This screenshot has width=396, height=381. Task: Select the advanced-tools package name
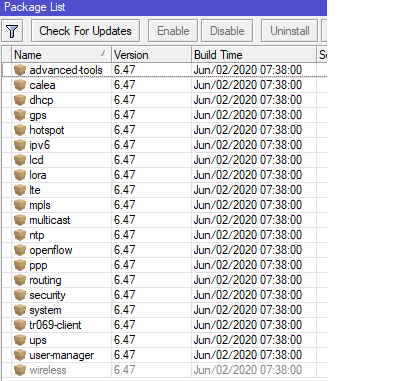click(x=66, y=70)
